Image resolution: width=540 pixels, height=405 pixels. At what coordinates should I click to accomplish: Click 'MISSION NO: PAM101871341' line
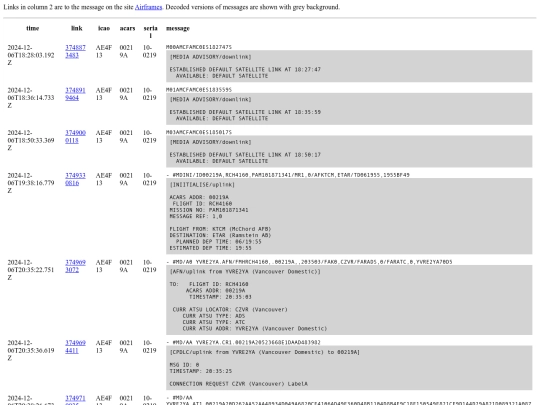pyautogui.click(x=209, y=210)
